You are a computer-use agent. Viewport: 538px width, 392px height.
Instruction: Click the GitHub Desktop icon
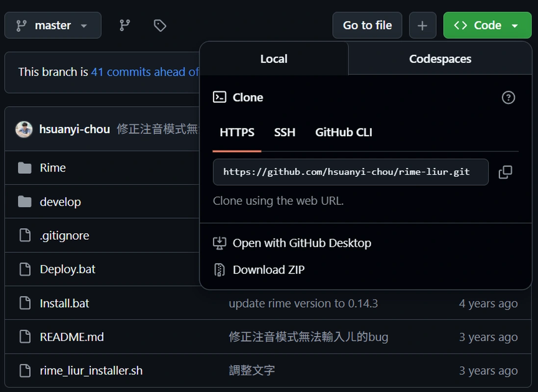pos(219,243)
